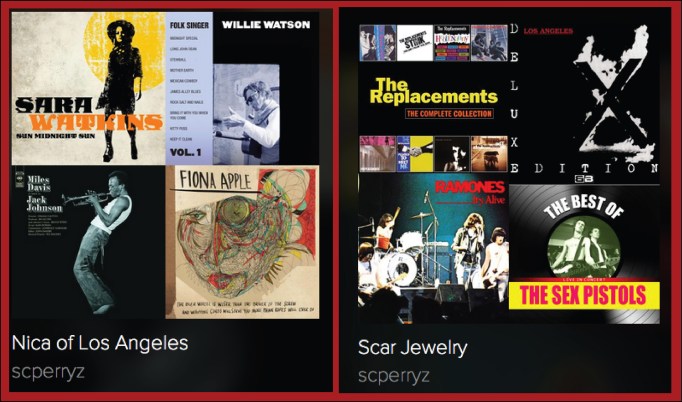
Task: Visit scperryz under Scar Jewelry
Action: click(394, 376)
